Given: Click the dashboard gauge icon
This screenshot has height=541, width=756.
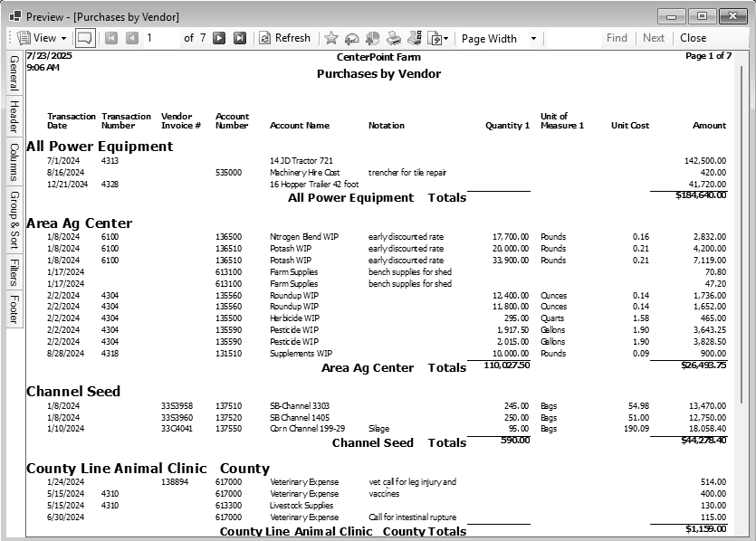Looking at the screenshot, I should pos(352,38).
